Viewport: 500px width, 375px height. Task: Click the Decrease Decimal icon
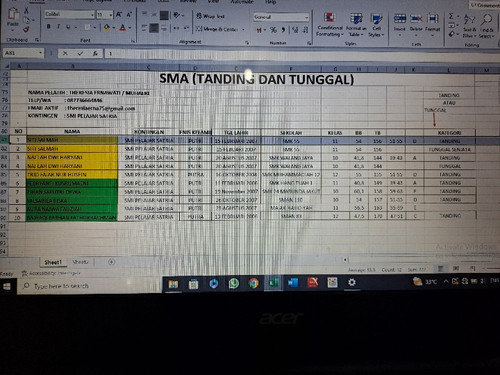[305, 30]
